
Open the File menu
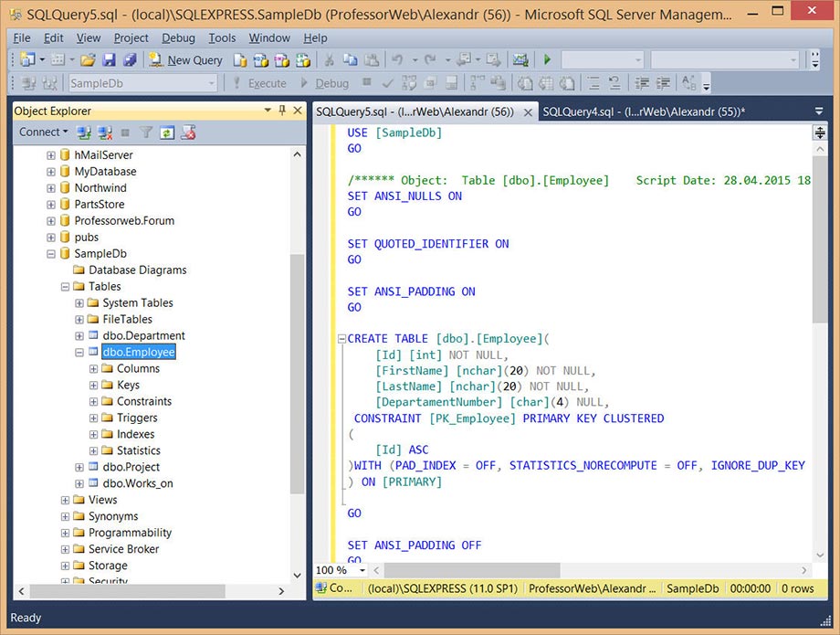pyautogui.click(x=22, y=38)
